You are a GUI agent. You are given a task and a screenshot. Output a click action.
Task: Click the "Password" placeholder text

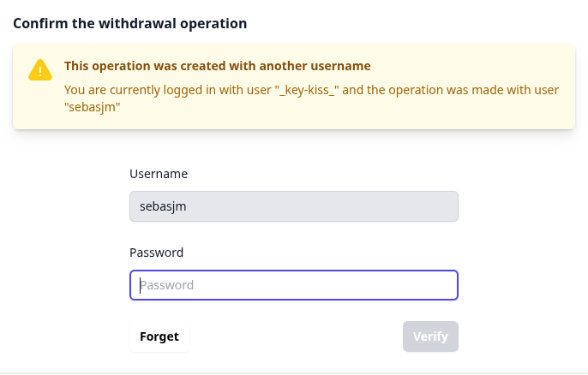167,285
